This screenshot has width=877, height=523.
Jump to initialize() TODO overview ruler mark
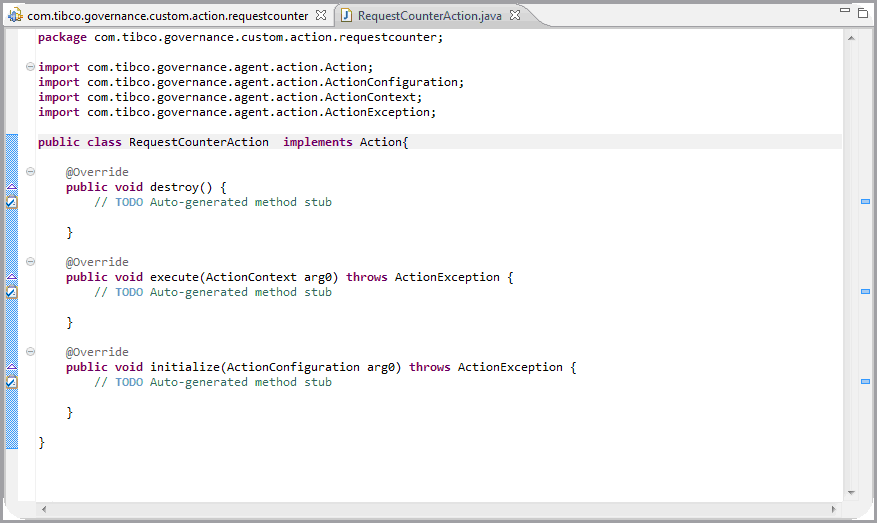[x=865, y=381]
